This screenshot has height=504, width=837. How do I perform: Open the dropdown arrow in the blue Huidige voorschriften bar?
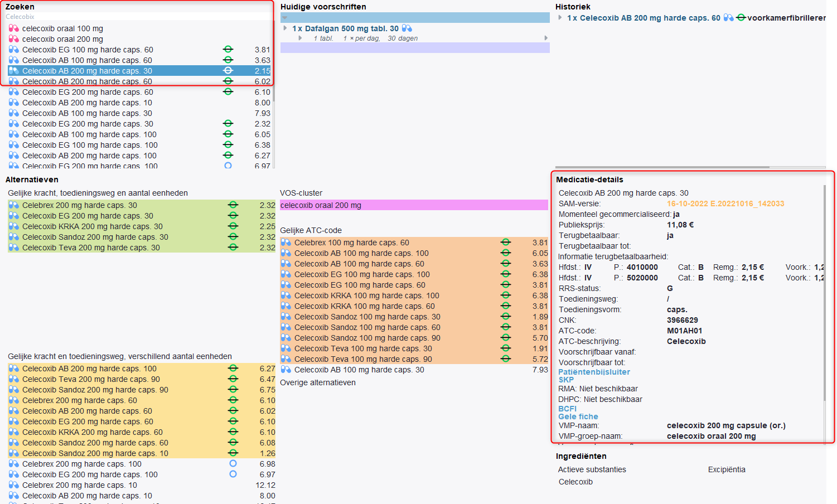285,18
